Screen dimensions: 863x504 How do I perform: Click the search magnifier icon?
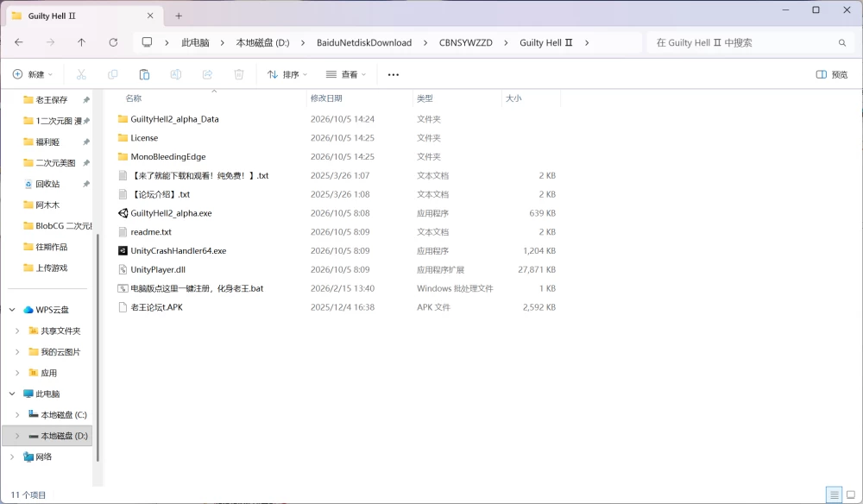click(842, 43)
